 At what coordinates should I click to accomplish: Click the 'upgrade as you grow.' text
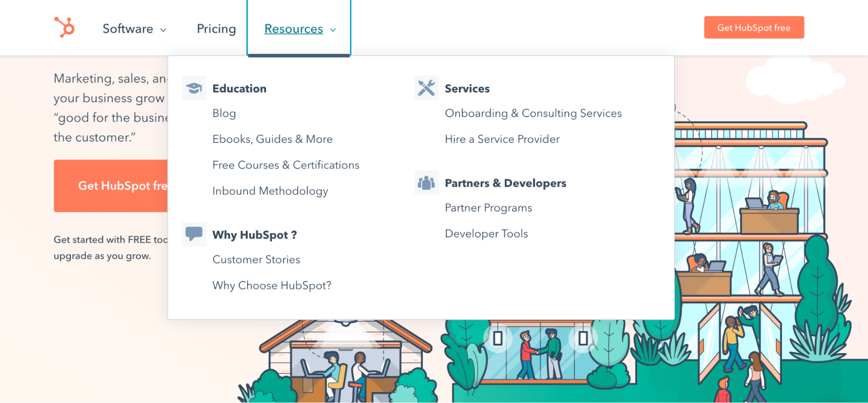(102, 256)
